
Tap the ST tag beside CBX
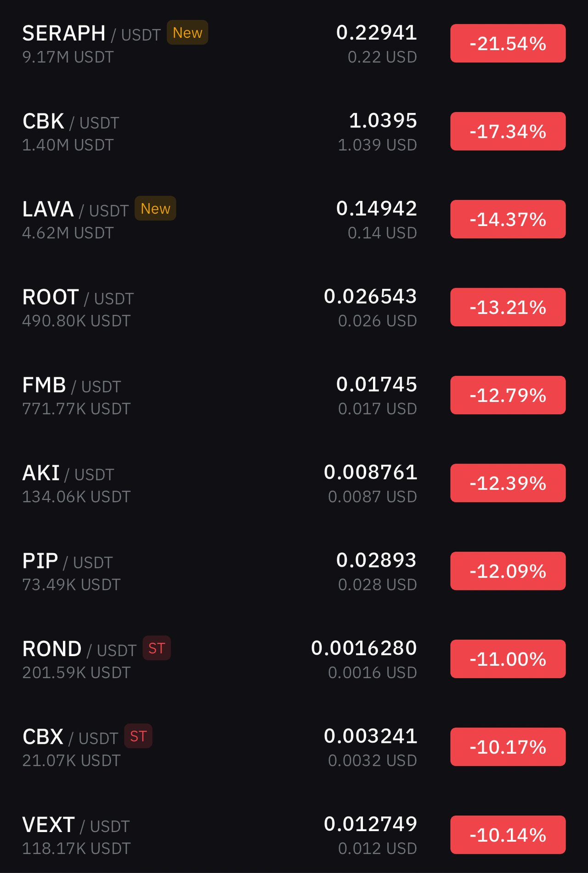pyautogui.click(x=138, y=736)
